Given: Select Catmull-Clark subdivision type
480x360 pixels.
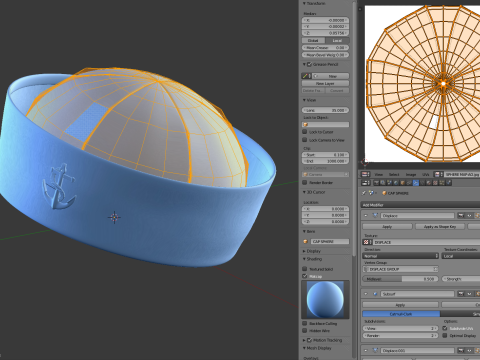Looking at the screenshot, I should tap(401, 314).
